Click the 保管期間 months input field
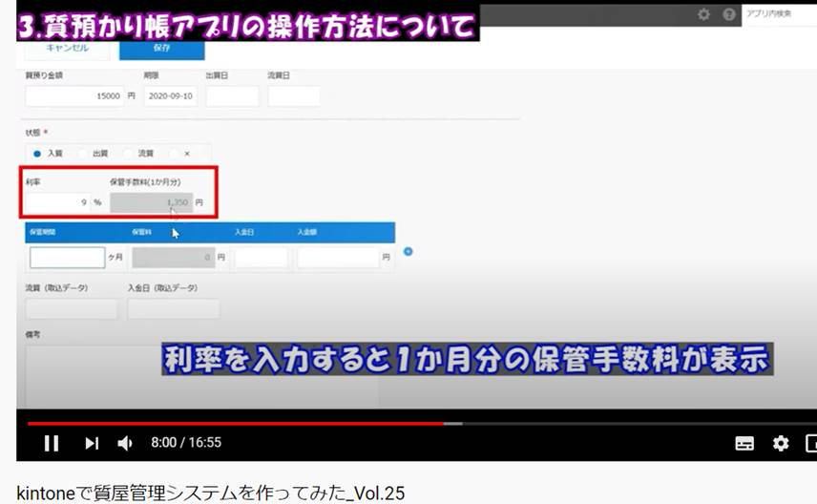The width and height of the screenshot is (817, 504). point(67,258)
